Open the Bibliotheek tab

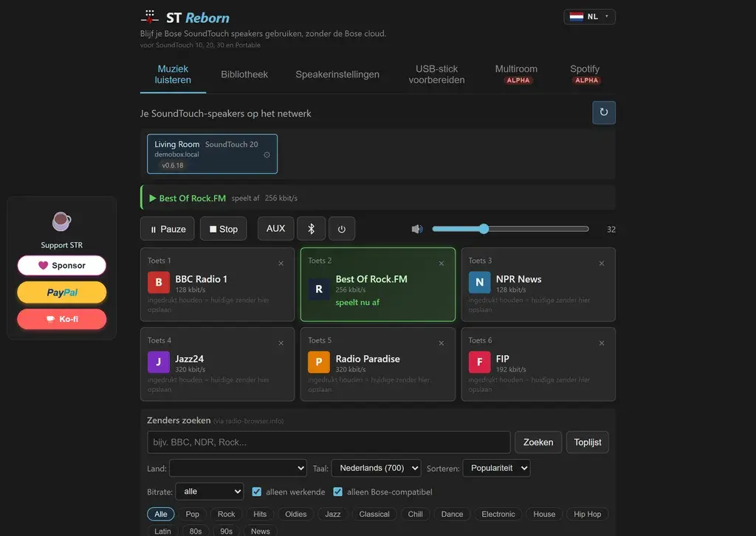point(244,75)
